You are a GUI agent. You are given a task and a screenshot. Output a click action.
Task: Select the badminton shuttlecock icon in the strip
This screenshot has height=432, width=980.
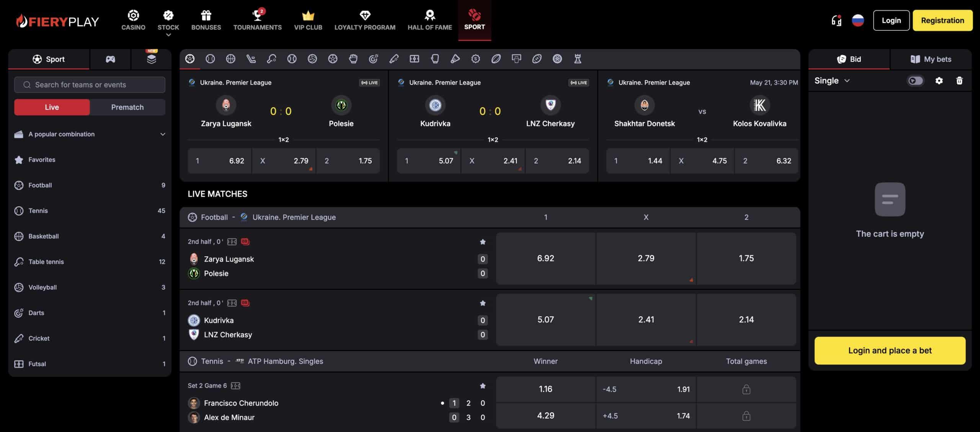click(x=455, y=59)
